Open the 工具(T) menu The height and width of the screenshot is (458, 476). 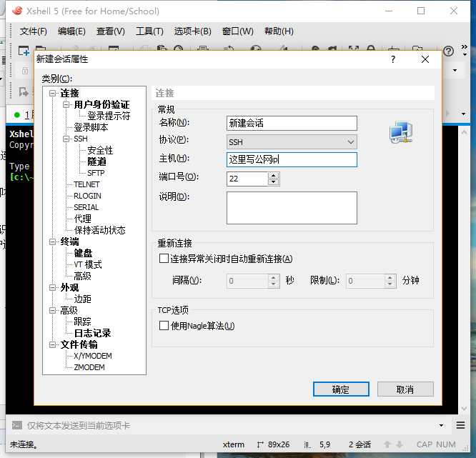pos(149,31)
